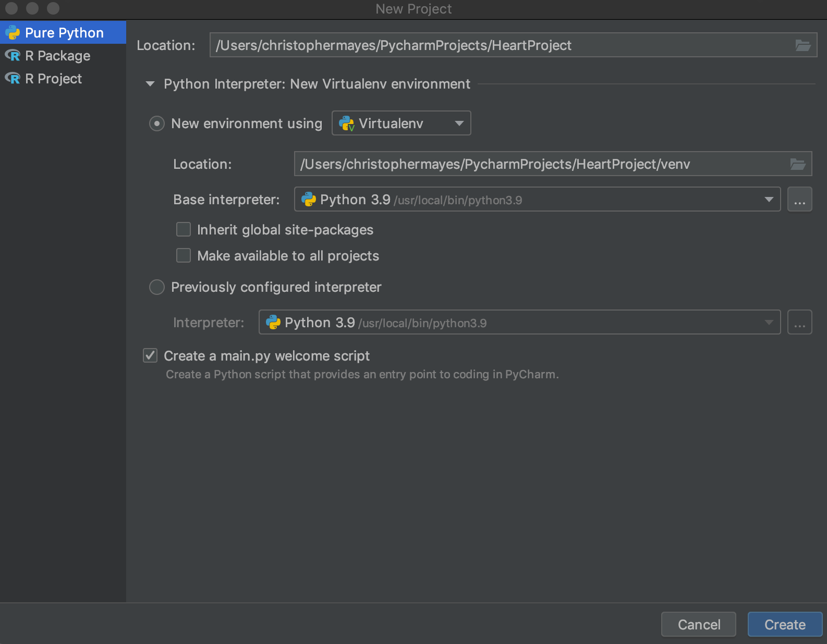Click the Create button

pos(784,624)
